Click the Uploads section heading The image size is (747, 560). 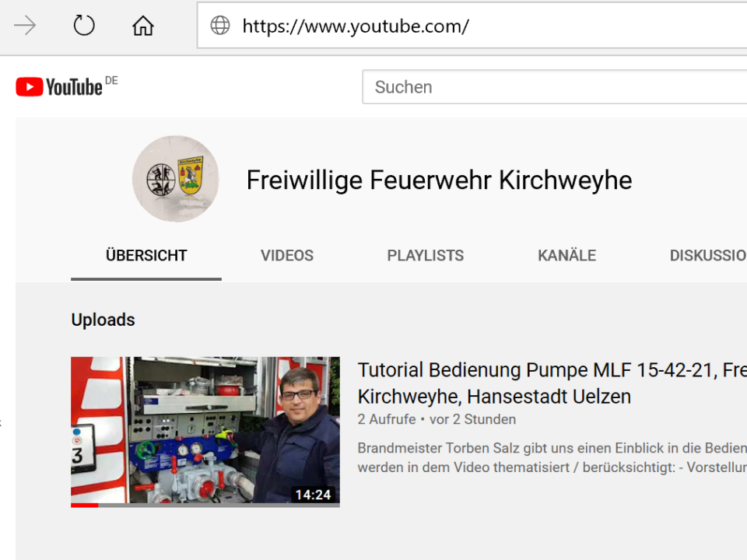click(103, 320)
